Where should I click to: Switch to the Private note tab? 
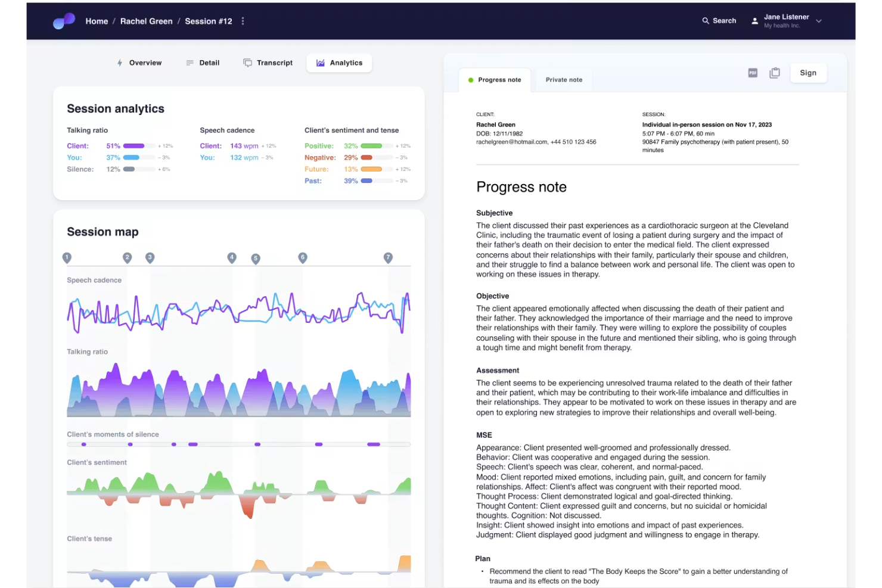[x=564, y=80]
